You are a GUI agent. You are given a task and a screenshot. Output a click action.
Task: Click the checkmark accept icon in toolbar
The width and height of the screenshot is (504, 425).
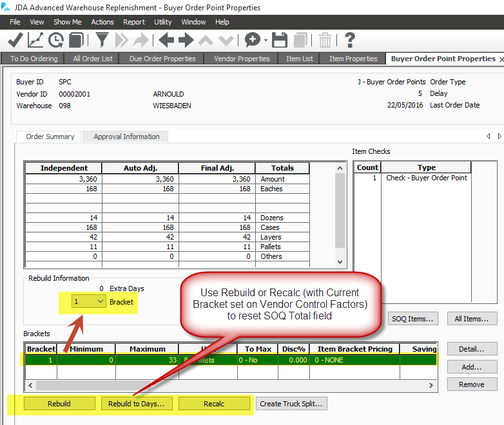tap(15, 41)
